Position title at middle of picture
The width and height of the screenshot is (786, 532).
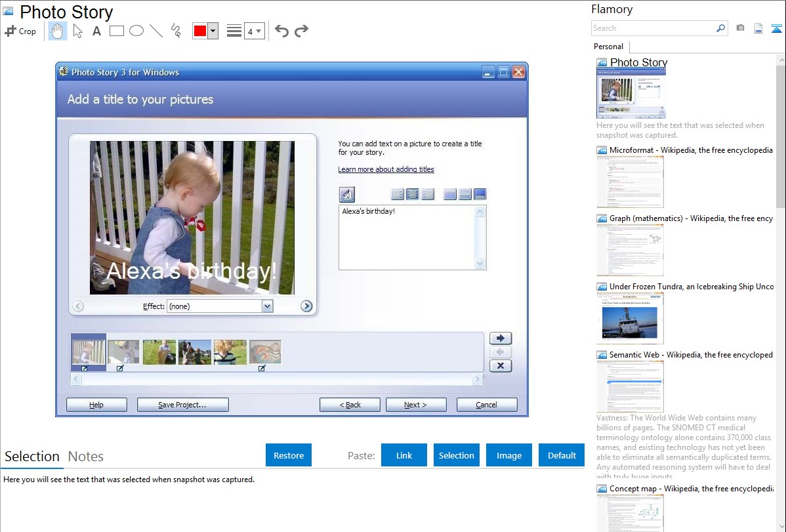point(465,194)
